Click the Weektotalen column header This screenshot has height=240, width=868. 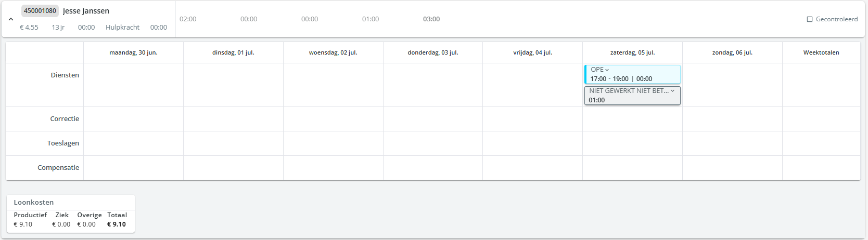tap(821, 52)
